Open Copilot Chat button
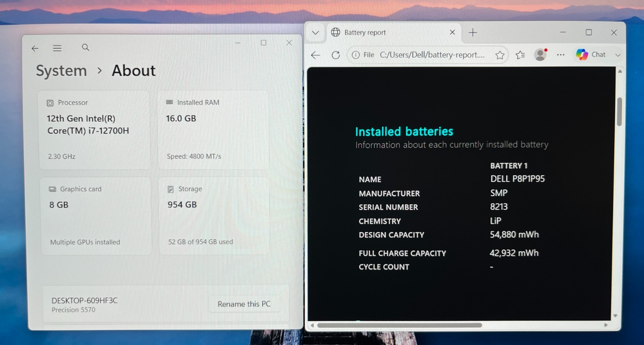 591,54
